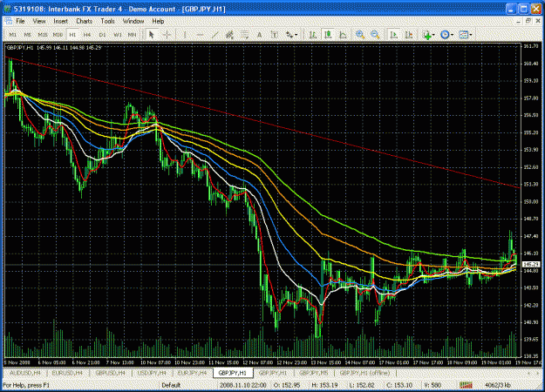
Task: Zoom in on the chart
Action: pos(360,35)
